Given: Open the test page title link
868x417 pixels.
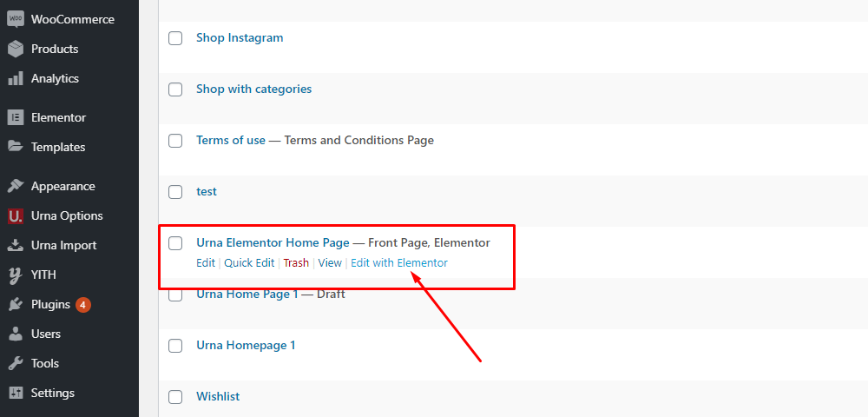Looking at the screenshot, I should [207, 192].
